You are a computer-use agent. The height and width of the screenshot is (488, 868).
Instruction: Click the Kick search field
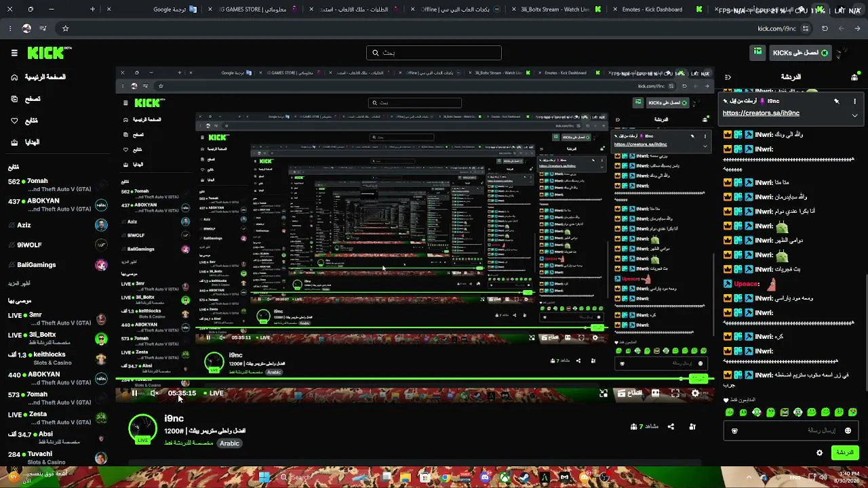[434, 53]
